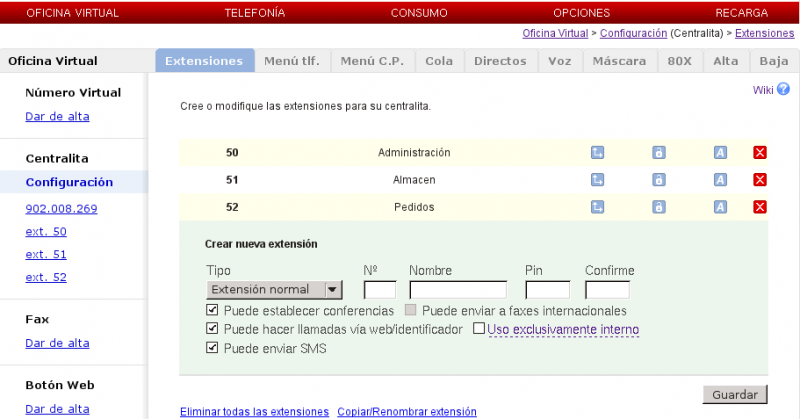Switch to the Máscara tab
This screenshot has height=419, width=800.
[619, 61]
